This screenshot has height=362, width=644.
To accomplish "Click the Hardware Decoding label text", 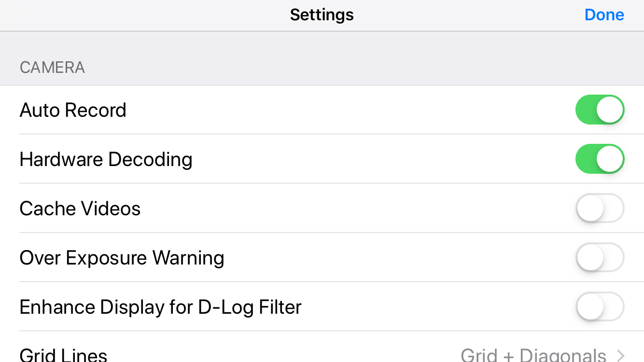I will (106, 160).
